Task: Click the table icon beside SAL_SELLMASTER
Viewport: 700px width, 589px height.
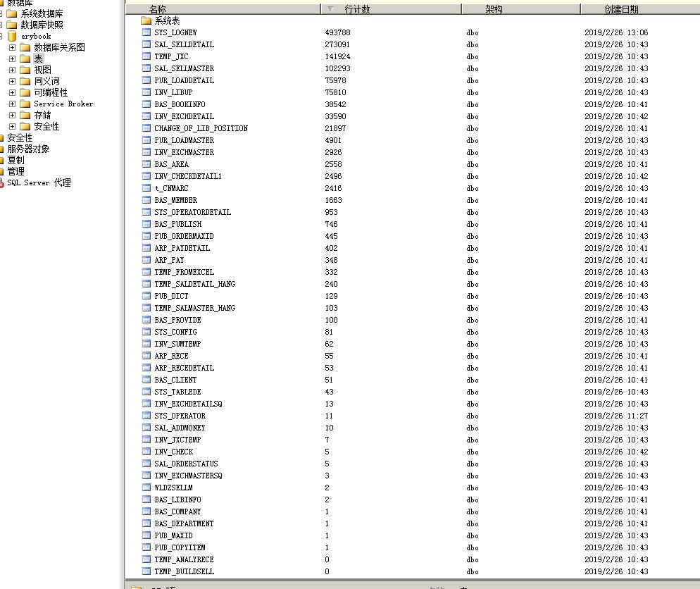Action: 146,68
